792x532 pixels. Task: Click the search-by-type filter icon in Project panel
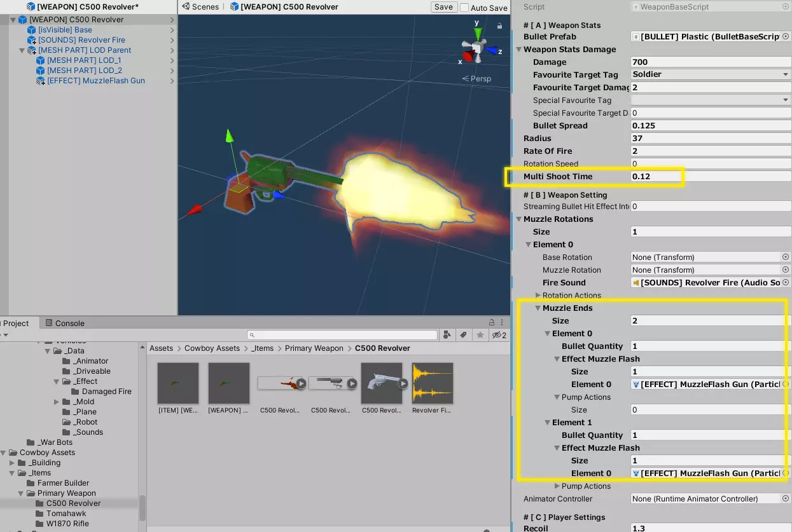pyautogui.click(x=447, y=335)
